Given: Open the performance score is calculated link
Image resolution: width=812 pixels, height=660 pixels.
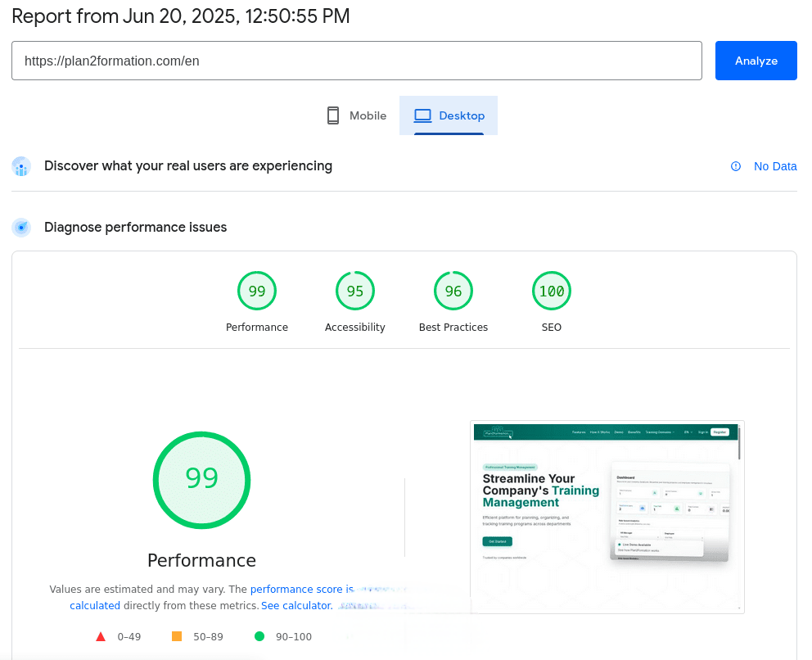Looking at the screenshot, I should point(301,589).
